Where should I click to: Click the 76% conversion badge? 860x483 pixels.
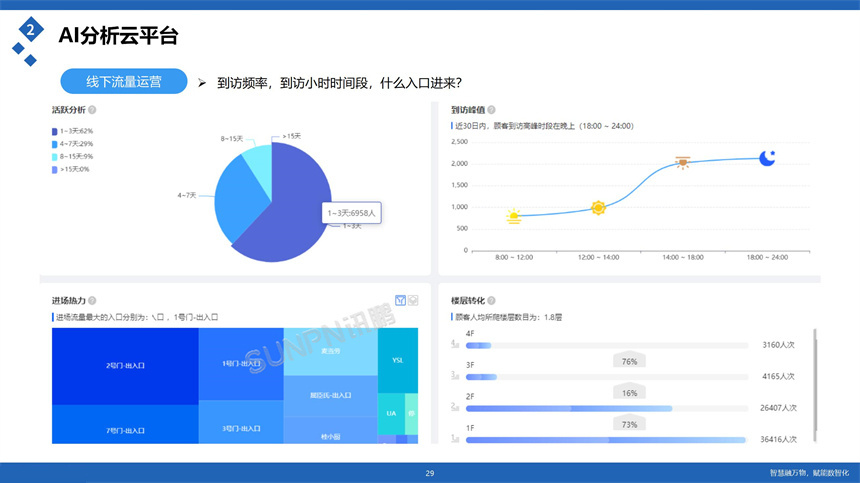(629, 360)
